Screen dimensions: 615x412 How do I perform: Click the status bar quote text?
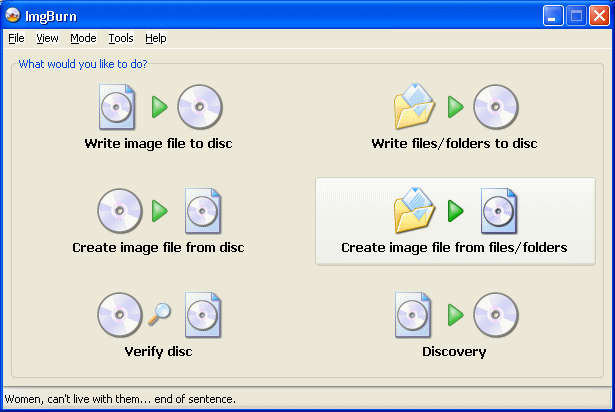pyautogui.click(x=120, y=399)
